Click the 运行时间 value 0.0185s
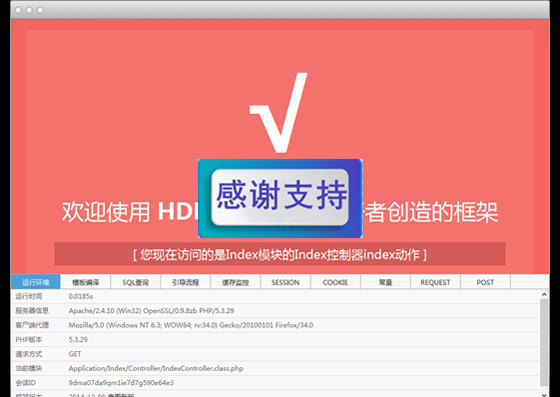This screenshot has height=397, width=560. click(x=81, y=296)
